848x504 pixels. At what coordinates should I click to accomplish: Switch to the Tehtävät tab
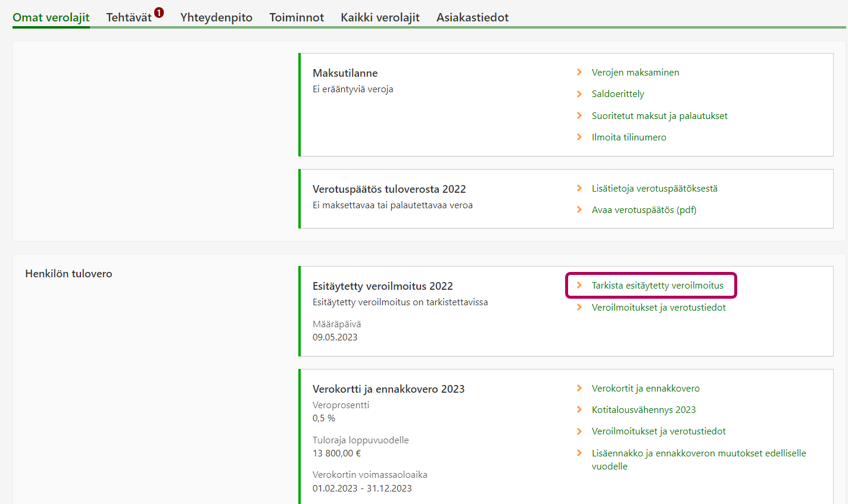129,18
